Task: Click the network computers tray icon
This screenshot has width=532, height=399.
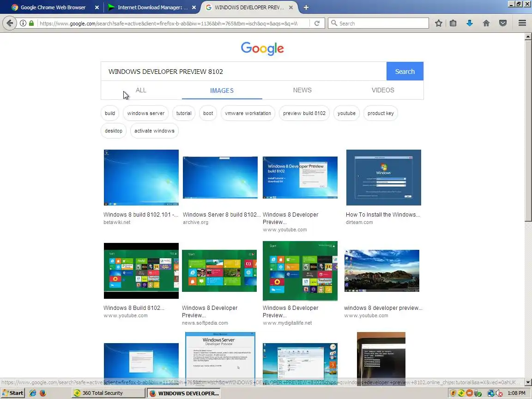Action: tap(490, 393)
